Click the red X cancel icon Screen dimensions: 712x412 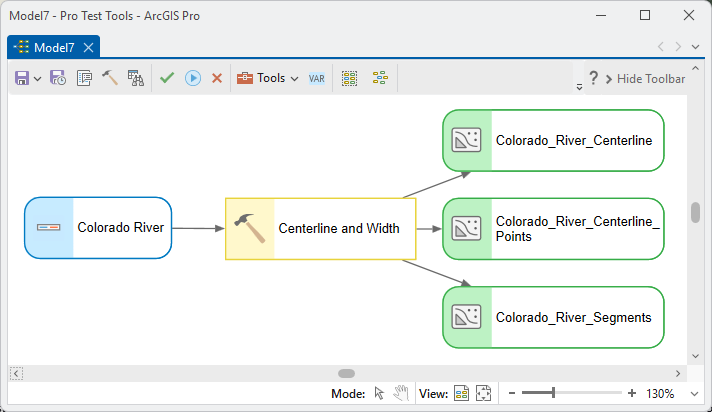click(217, 78)
